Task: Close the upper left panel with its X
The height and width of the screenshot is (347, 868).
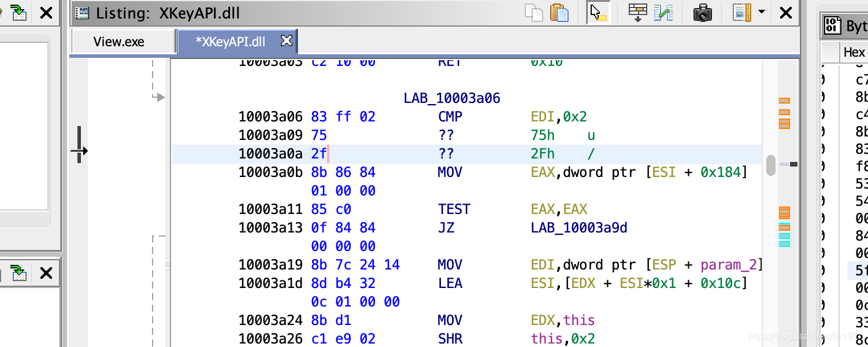Action: click(46, 13)
